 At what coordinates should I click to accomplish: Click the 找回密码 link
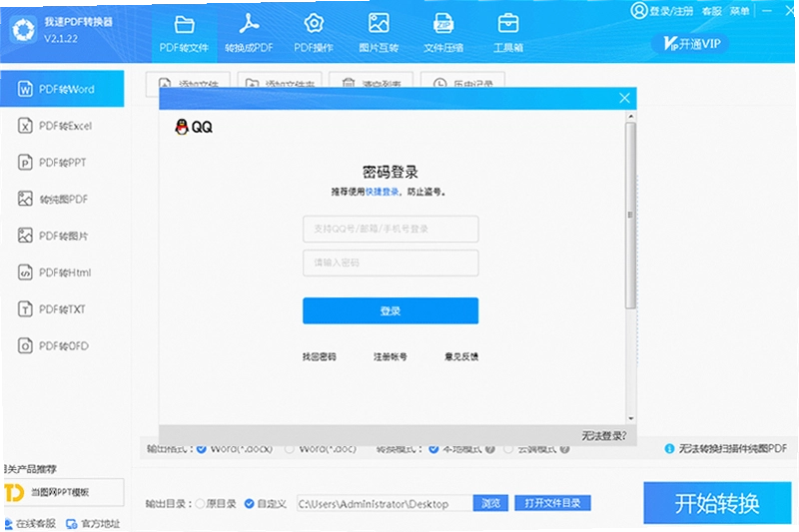click(319, 356)
